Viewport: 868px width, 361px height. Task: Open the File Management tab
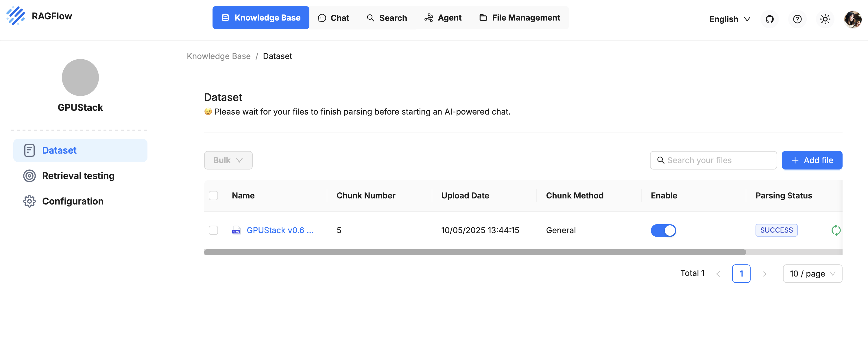pyautogui.click(x=520, y=18)
